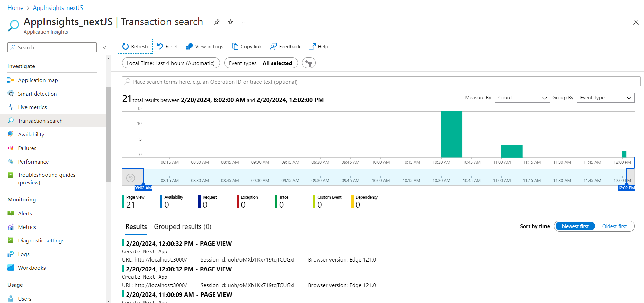This screenshot has height=303, width=644.
Task: Open Live metrics in sidebar
Action: 32,107
